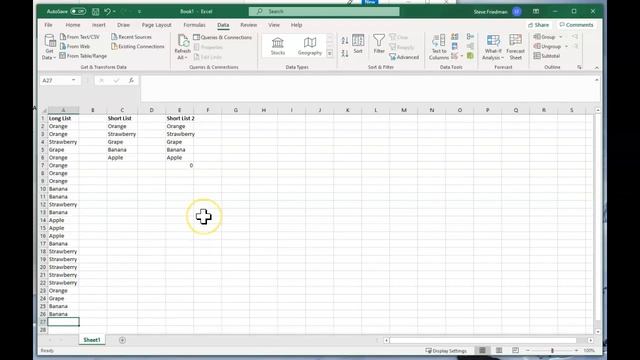640x360 pixels.
Task: Open Recent Sources
Action: pyautogui.click(x=131, y=37)
